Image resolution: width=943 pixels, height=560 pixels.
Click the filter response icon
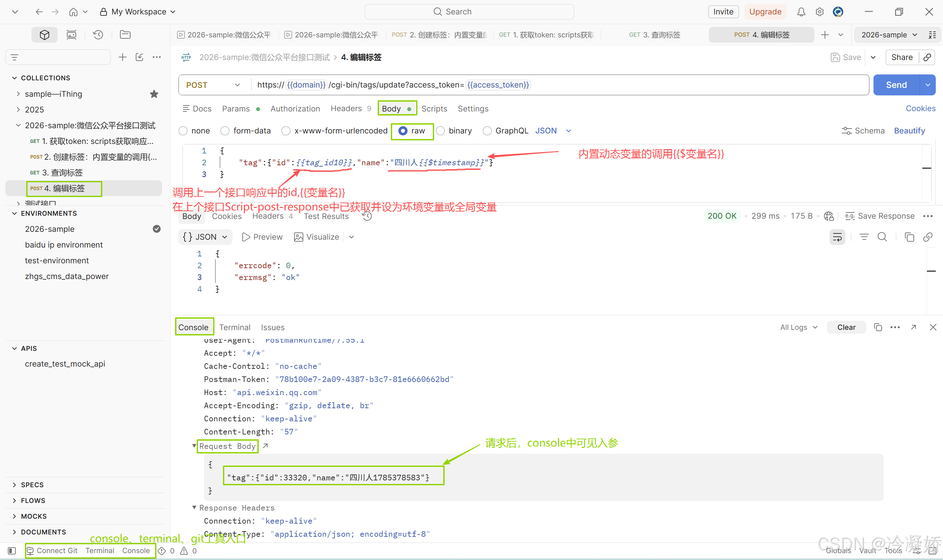click(x=864, y=237)
